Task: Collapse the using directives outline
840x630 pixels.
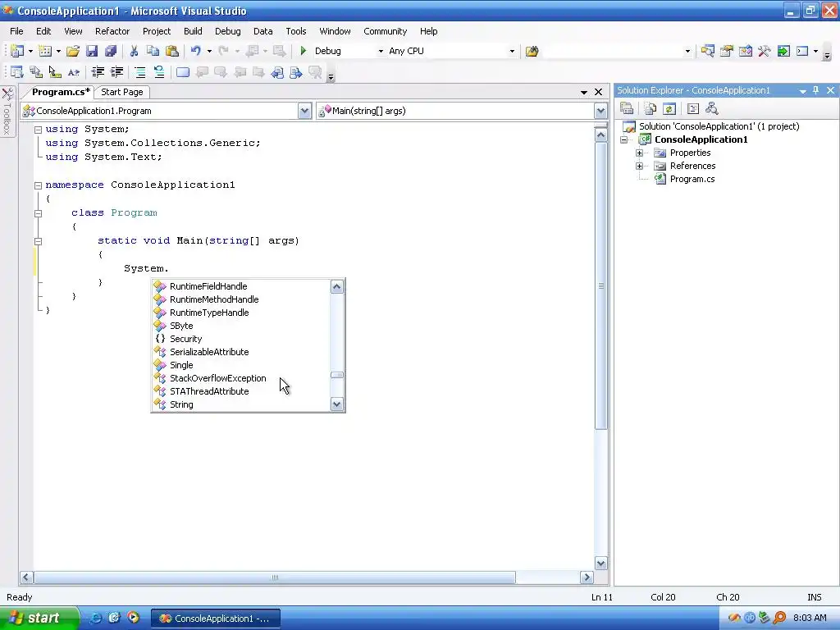Action: (x=38, y=130)
